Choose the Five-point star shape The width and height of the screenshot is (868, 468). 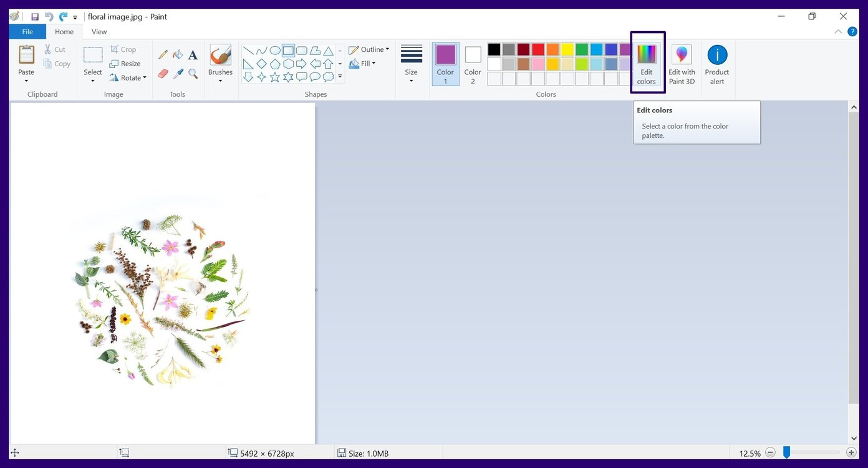coord(275,77)
